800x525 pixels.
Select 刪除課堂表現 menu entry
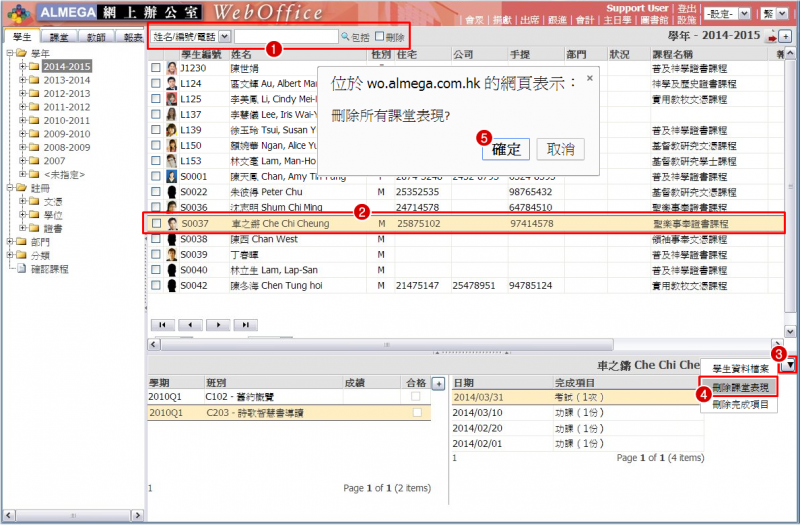click(x=740, y=387)
